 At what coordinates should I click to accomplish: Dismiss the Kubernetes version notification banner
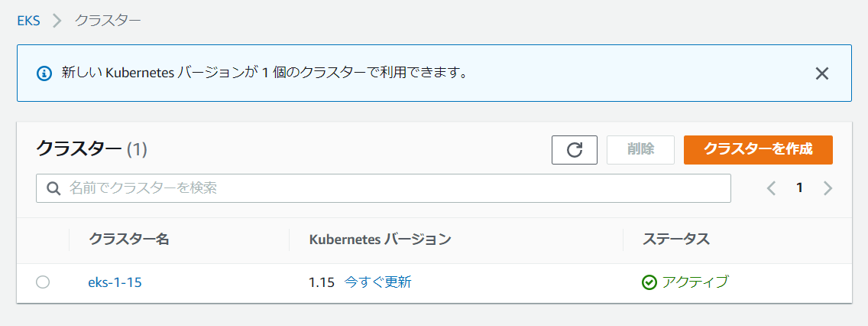822,73
